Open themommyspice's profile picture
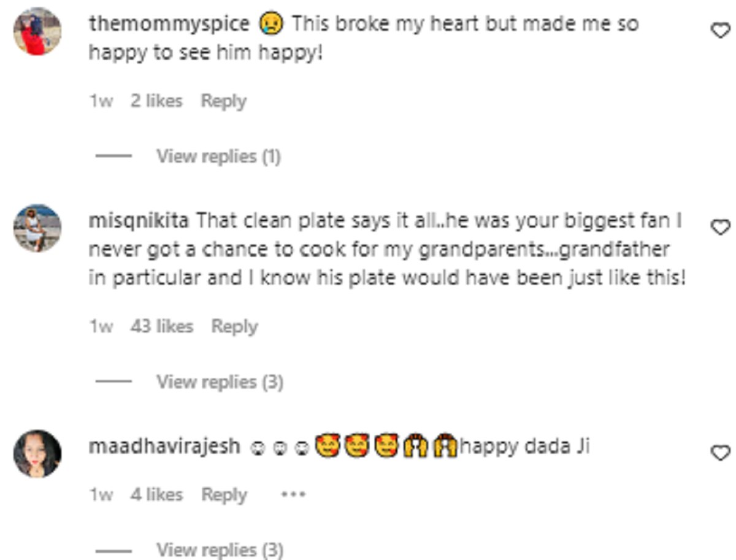 coord(37,31)
